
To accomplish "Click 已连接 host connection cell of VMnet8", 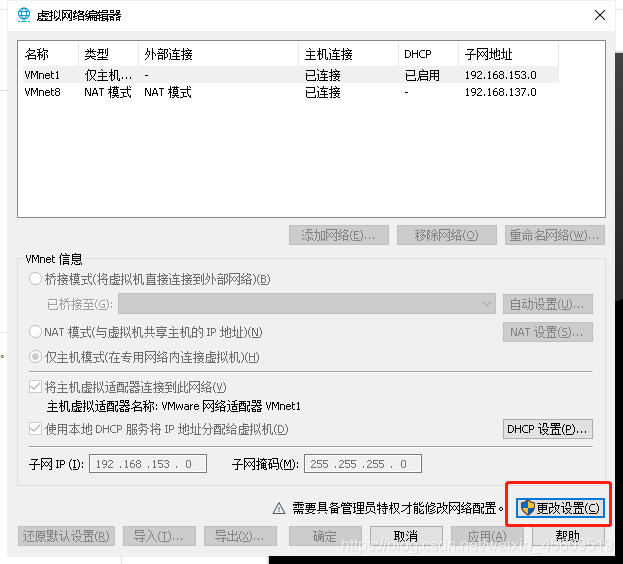I will point(323,92).
